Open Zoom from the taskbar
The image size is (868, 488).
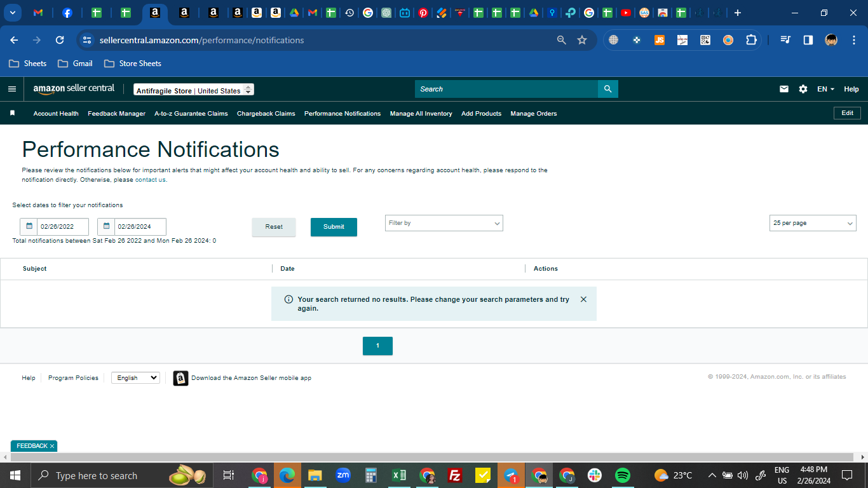(x=343, y=475)
